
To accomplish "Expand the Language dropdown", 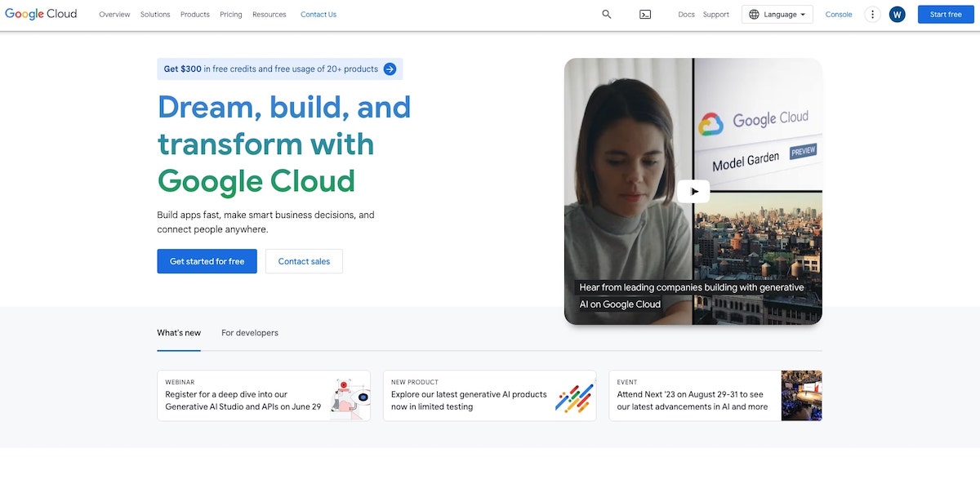I will point(777,14).
